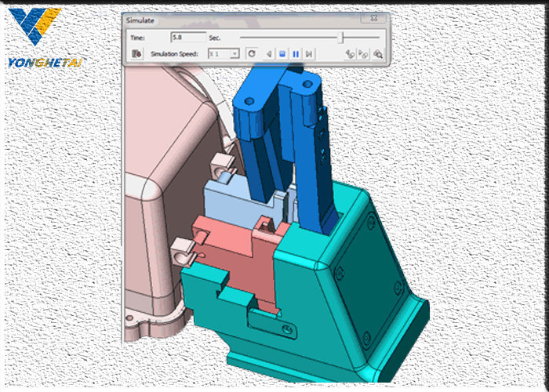The image size is (549, 392).
Task: Open the simulation settings icon left of Simulation Speed
Action: point(136,54)
